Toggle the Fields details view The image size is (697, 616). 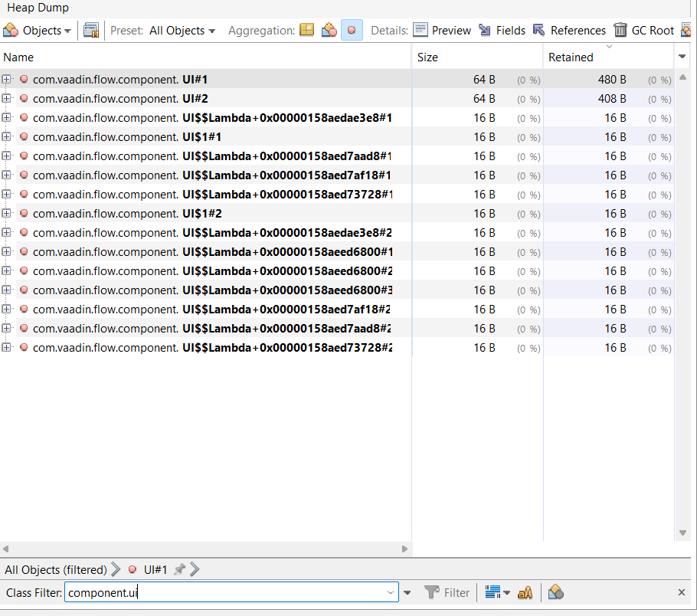pyautogui.click(x=502, y=31)
